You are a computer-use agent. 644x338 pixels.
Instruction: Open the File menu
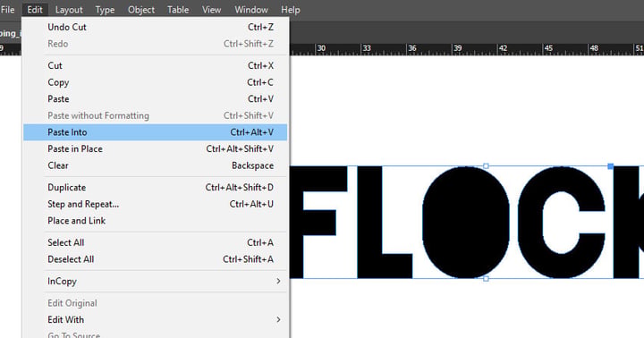click(x=7, y=10)
